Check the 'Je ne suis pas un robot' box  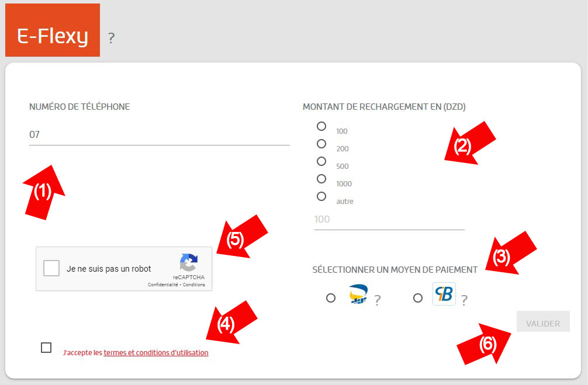51,268
